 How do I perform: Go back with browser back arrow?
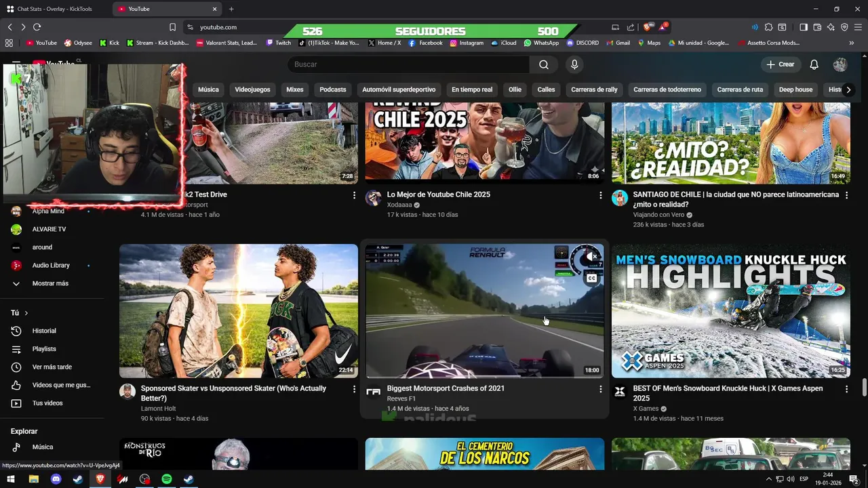9,27
